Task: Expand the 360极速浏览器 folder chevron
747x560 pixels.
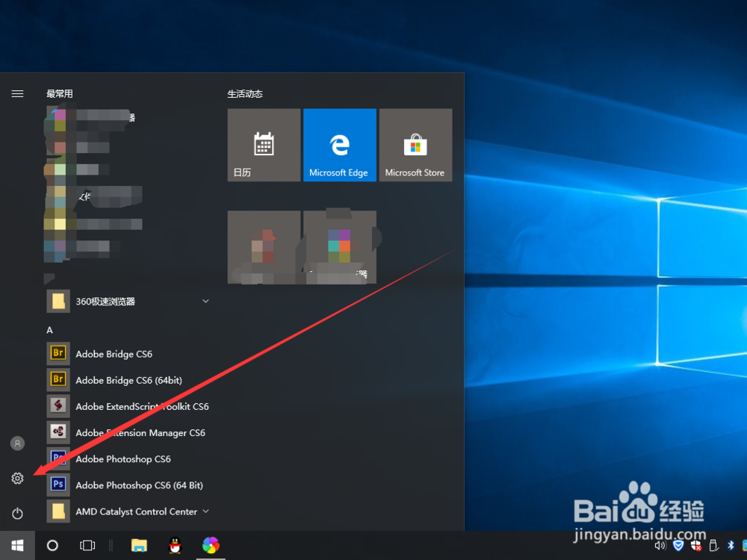Action: [x=206, y=301]
